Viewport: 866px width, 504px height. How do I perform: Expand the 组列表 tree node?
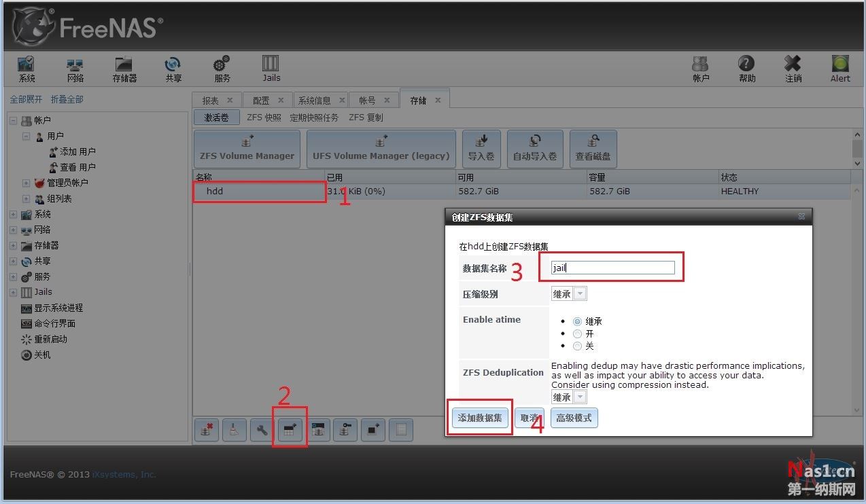[26, 199]
